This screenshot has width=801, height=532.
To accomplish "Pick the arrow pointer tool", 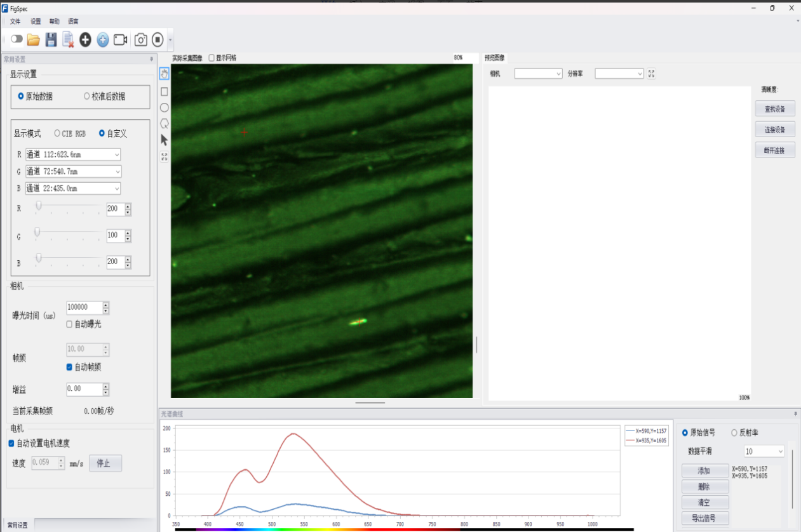I will [x=165, y=140].
